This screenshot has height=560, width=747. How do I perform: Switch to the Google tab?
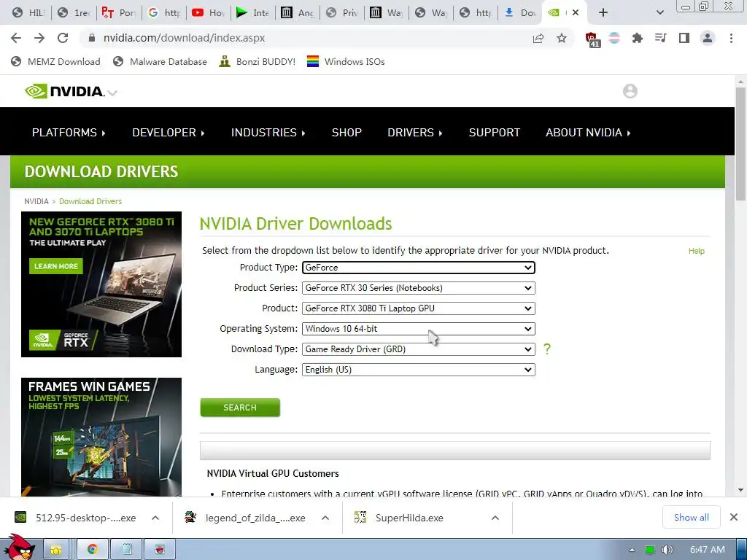(164, 12)
